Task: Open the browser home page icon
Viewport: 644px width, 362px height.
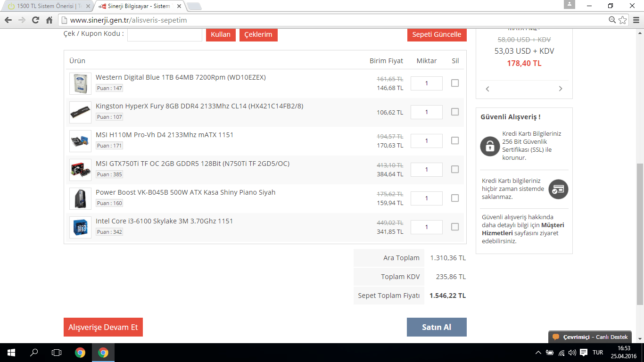Action: click(x=49, y=20)
